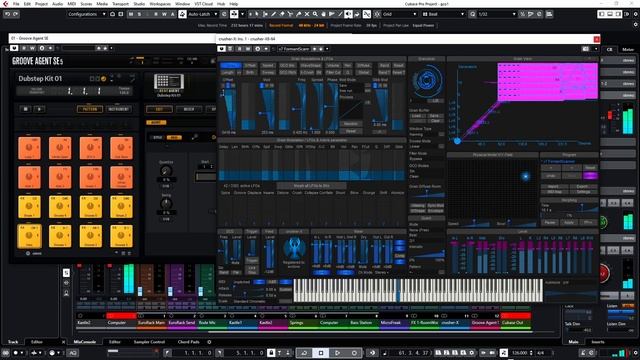
Task: Toggle the Read automation (R) toolbar button
Action: click(x=156, y=14)
